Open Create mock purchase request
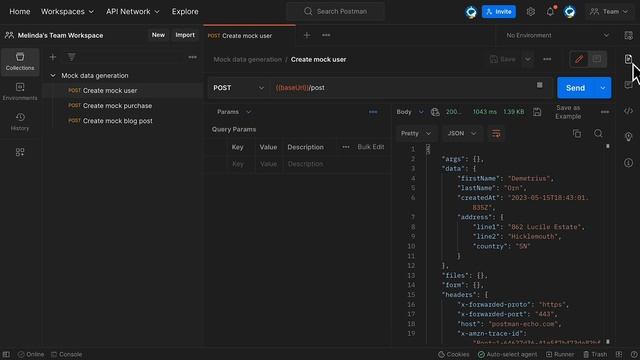 pyautogui.click(x=117, y=106)
